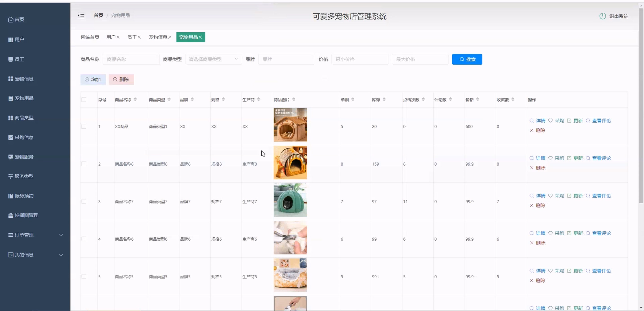Sort by 商品图片 column arrows

(294, 99)
